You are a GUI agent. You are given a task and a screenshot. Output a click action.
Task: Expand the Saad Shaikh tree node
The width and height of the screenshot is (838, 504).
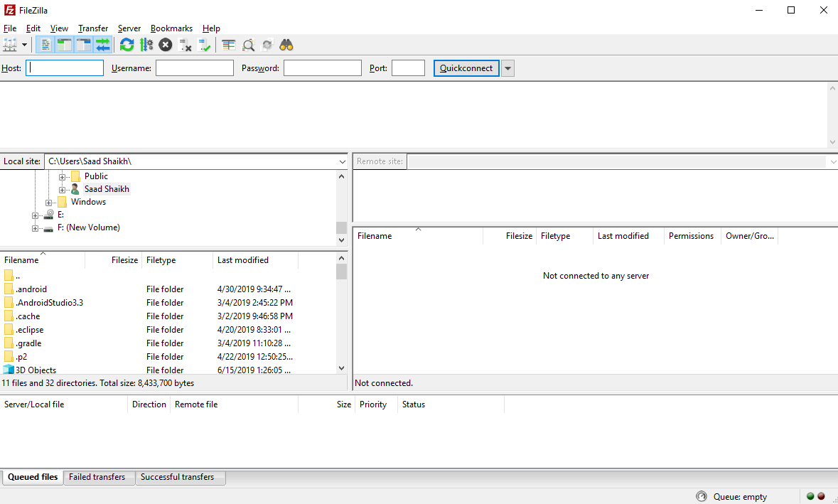point(62,190)
